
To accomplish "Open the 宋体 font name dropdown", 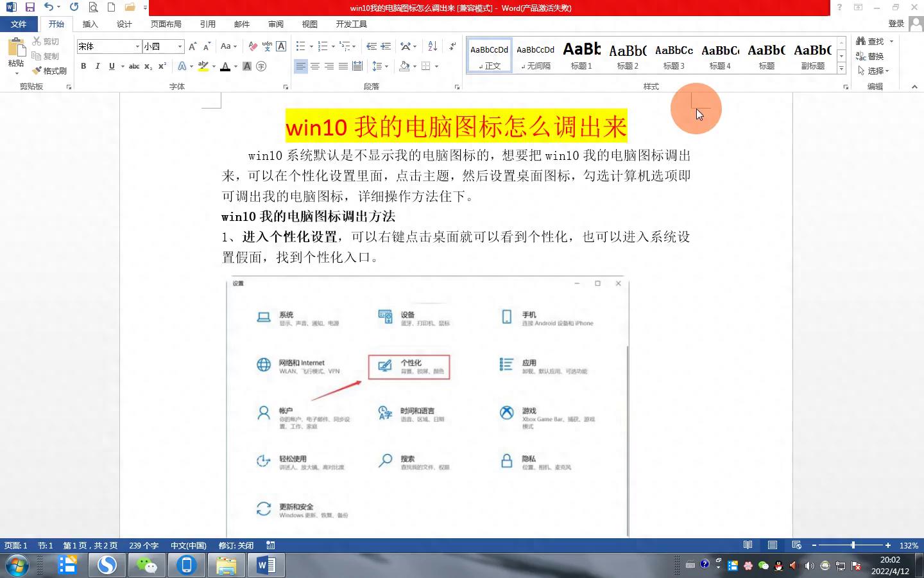I will (137, 46).
